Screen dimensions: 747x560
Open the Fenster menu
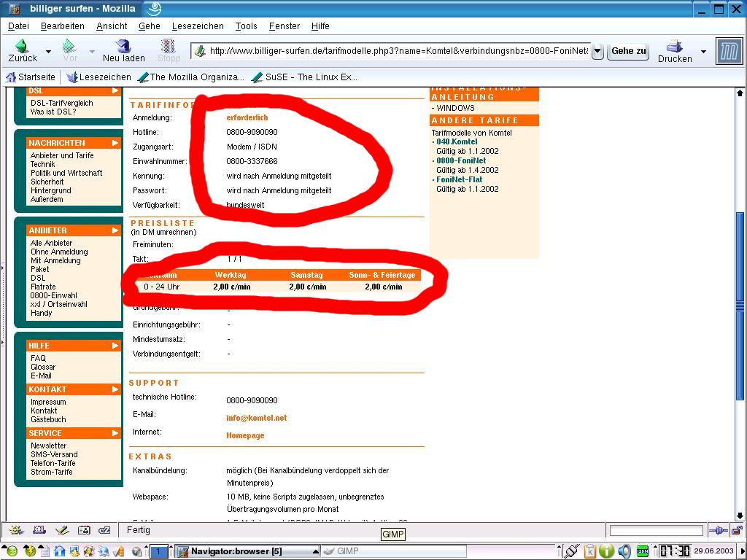285,26
